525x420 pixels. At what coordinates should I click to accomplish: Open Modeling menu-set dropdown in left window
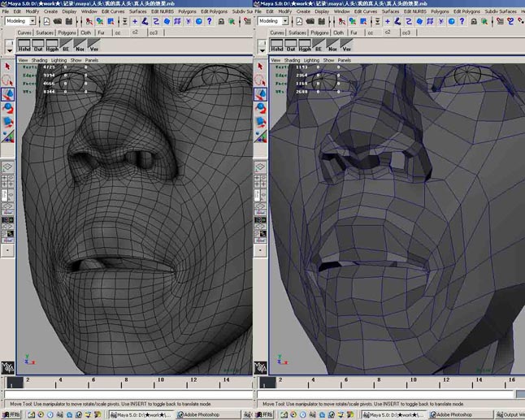click(x=33, y=21)
